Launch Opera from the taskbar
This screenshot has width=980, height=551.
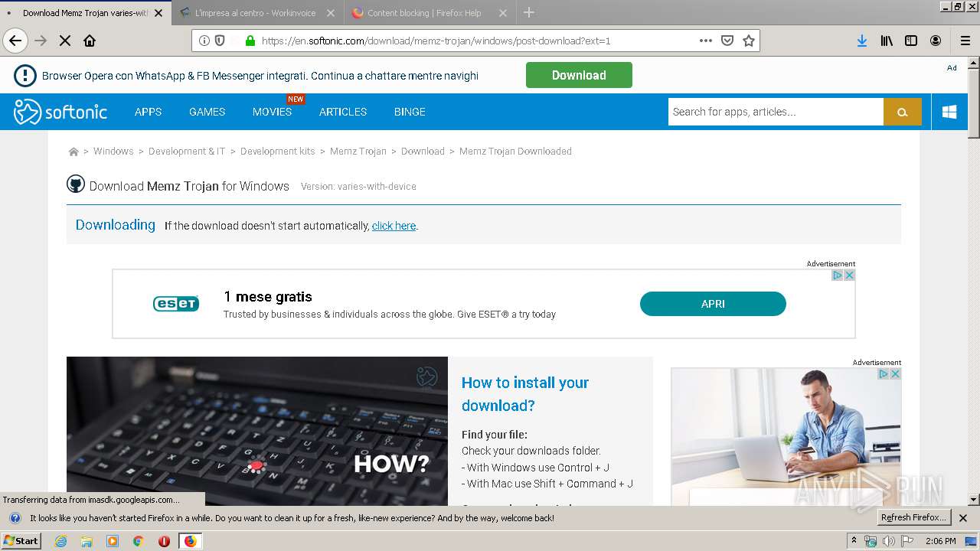pyautogui.click(x=164, y=541)
